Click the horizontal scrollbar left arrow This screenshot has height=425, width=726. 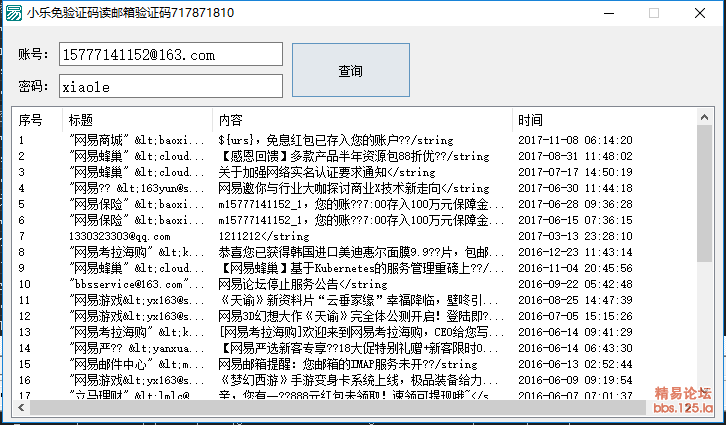(x=20, y=408)
